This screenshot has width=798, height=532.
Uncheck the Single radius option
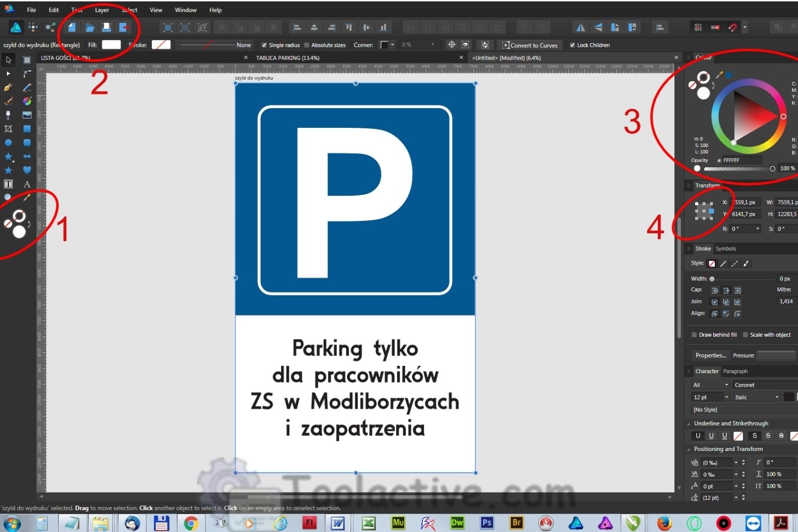pos(264,45)
